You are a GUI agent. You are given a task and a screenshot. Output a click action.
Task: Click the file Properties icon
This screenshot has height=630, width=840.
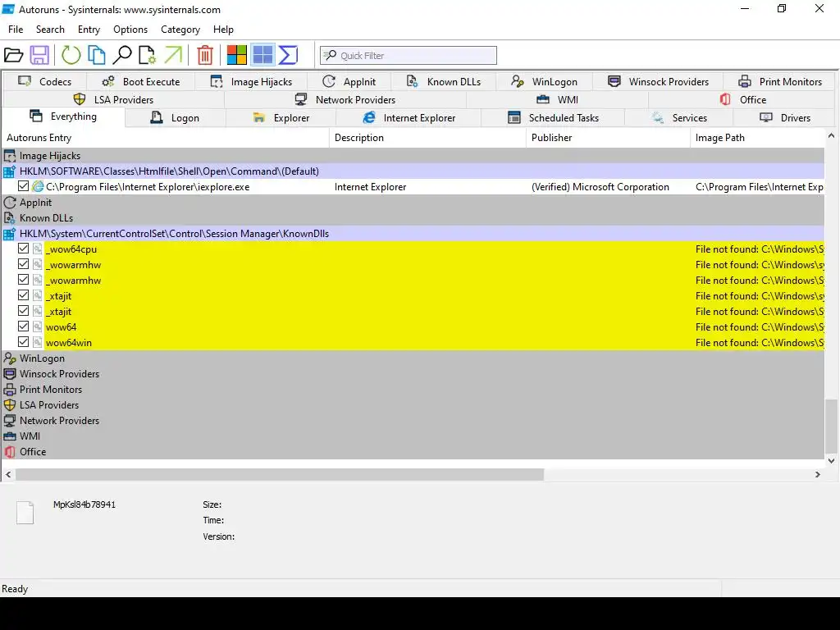tap(148, 55)
